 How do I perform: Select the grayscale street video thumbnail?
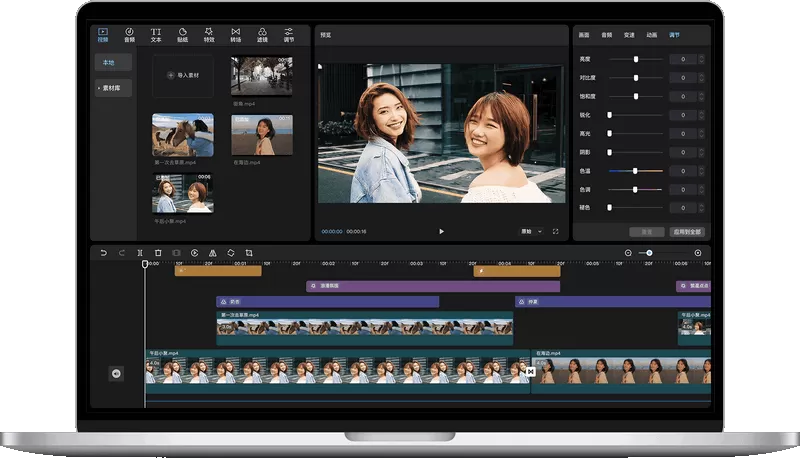pyautogui.click(x=262, y=76)
